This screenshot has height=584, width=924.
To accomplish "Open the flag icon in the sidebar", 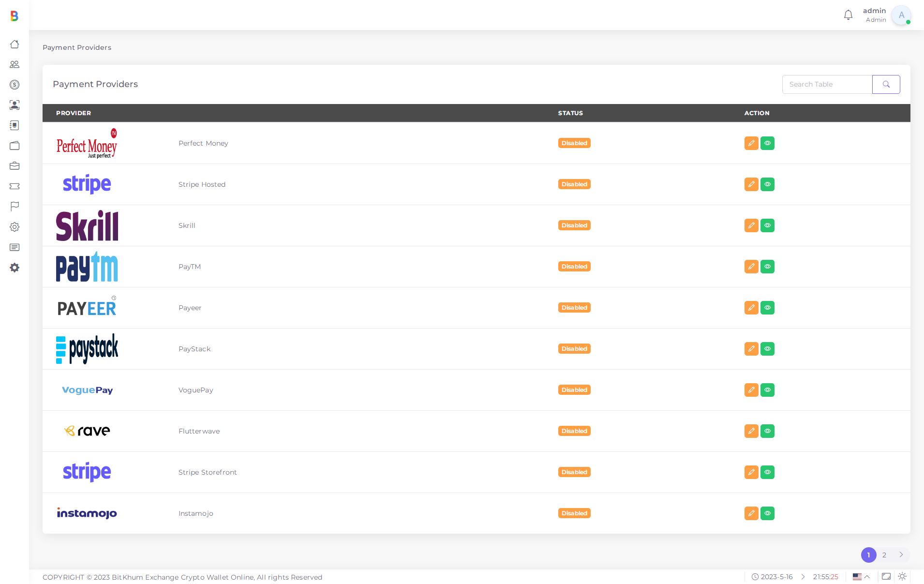I will click(x=15, y=207).
